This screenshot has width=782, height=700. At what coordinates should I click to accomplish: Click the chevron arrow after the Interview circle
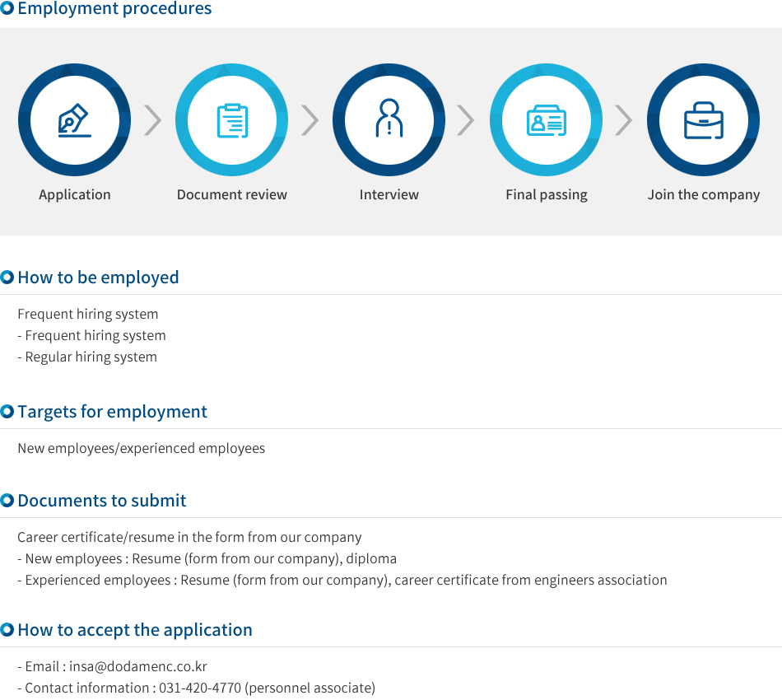click(x=466, y=120)
